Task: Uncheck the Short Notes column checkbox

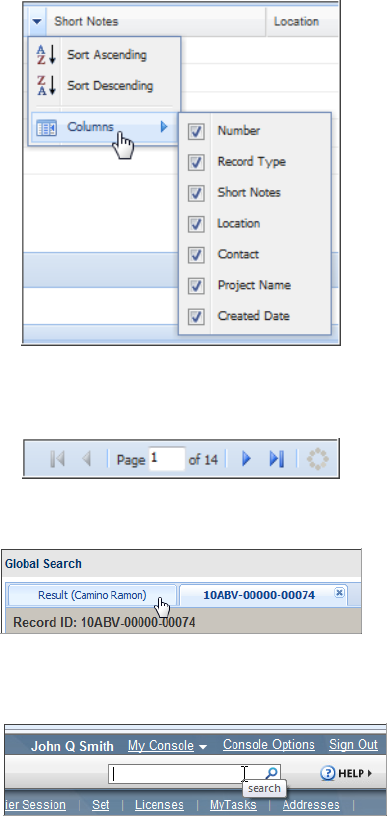Action: point(196,193)
